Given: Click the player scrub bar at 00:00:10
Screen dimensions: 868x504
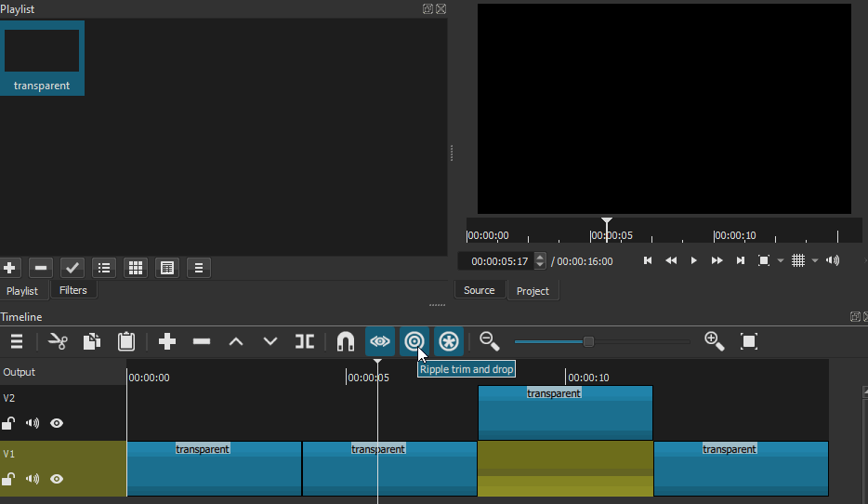Looking at the screenshot, I should tap(714, 236).
